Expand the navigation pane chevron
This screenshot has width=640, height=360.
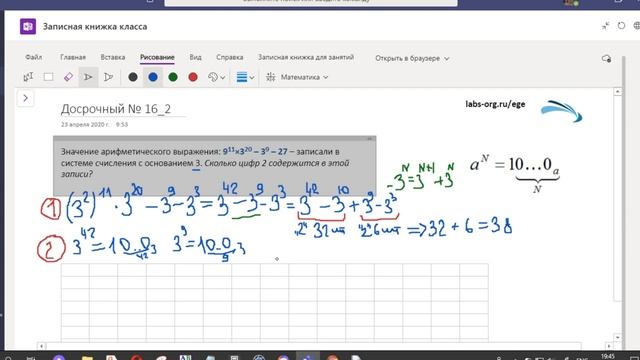pos(25,98)
